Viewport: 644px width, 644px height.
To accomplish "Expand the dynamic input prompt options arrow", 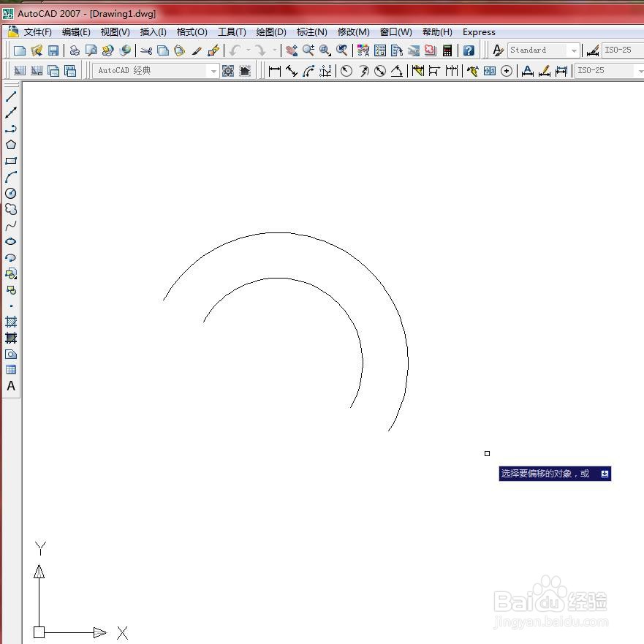I will [x=605, y=474].
